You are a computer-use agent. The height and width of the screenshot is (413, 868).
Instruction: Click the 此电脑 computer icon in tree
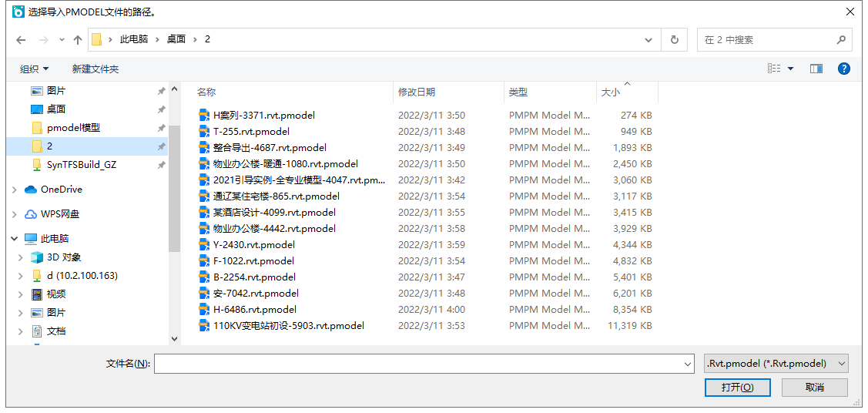(31, 239)
